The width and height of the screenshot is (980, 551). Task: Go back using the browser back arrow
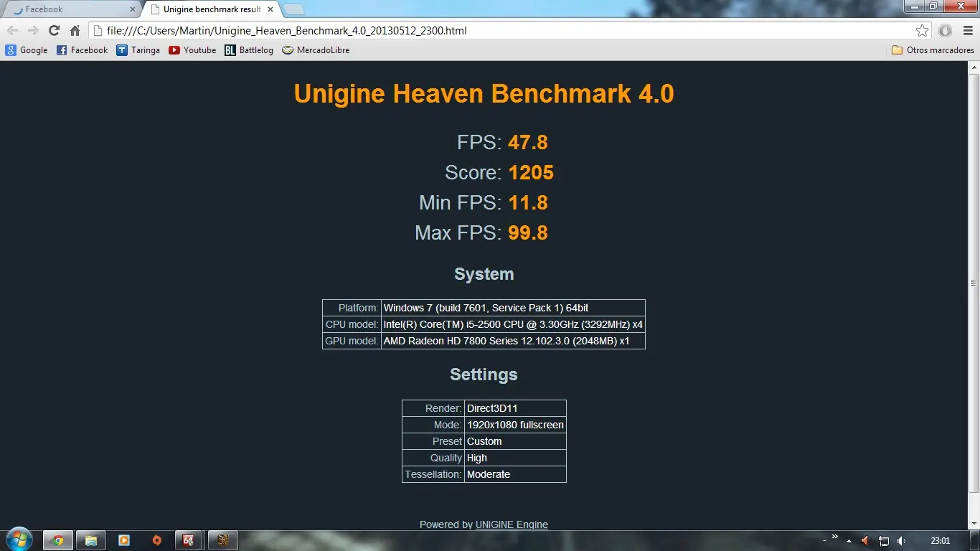tap(13, 31)
